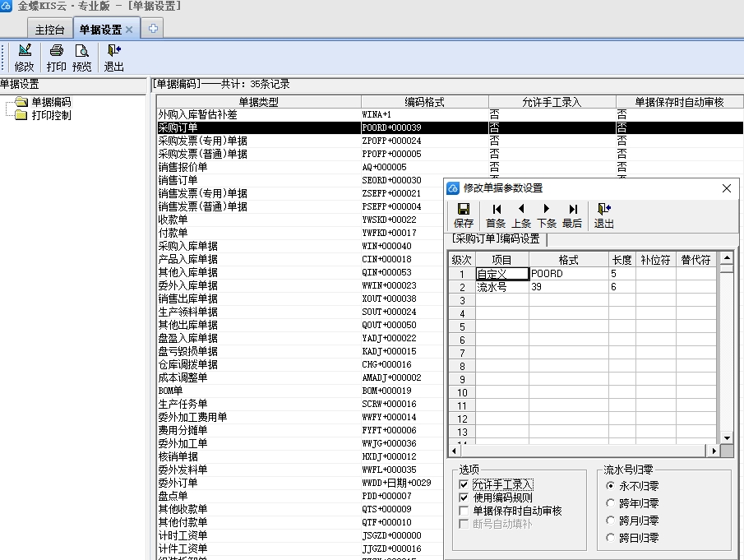
Task: Click the 单据类型 column header
Action: [259, 102]
